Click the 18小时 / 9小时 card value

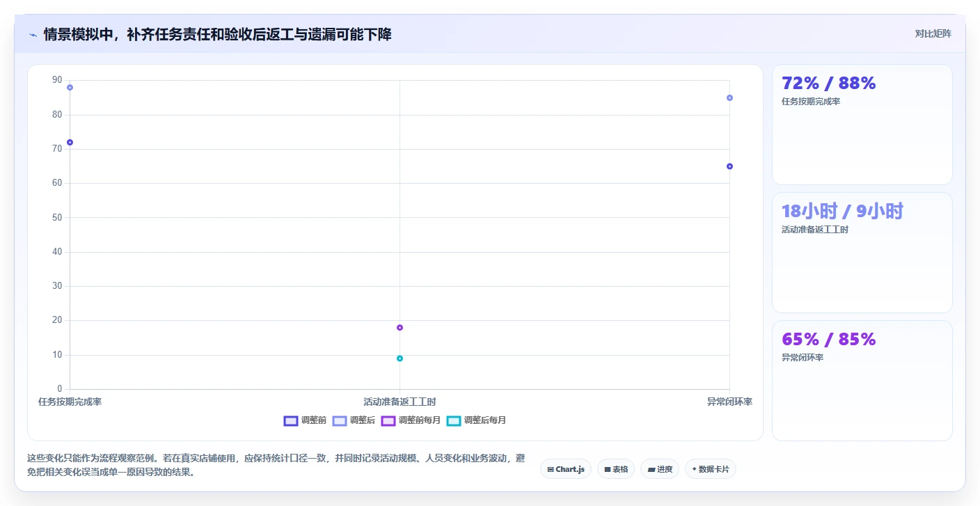(842, 211)
